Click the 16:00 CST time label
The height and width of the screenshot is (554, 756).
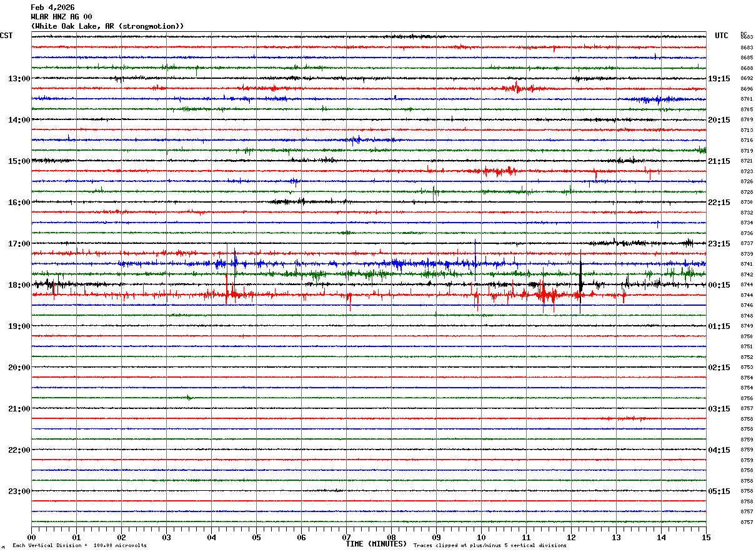(19, 203)
